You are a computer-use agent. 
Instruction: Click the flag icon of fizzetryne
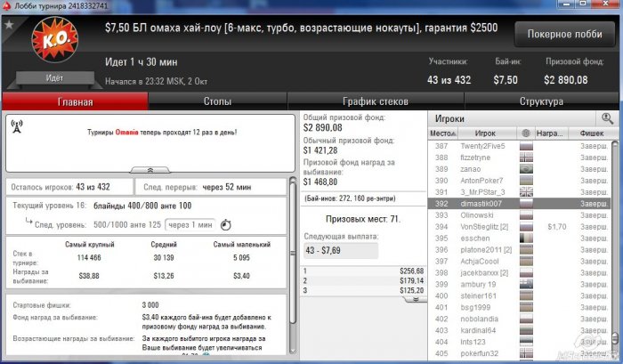pos(526,158)
